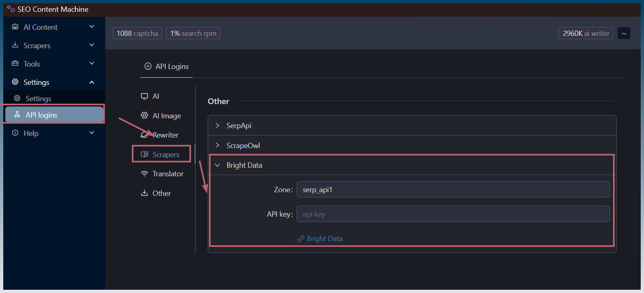
Task: Click the 2960K ai writer badge
Action: click(x=586, y=33)
